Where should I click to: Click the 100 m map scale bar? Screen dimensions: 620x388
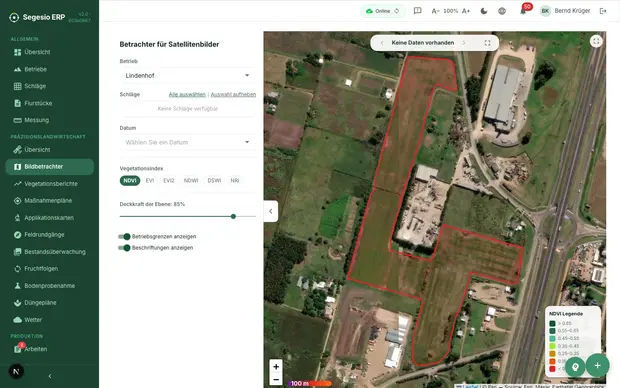click(x=310, y=383)
